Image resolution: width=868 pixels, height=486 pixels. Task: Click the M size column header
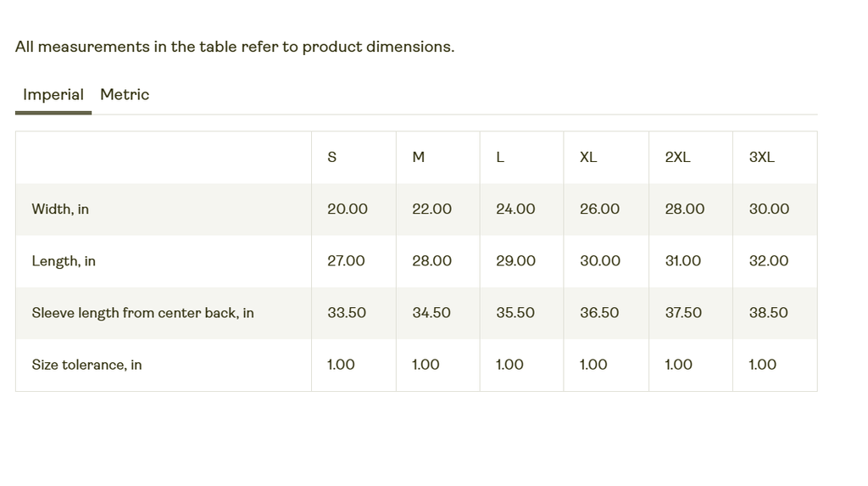point(419,157)
